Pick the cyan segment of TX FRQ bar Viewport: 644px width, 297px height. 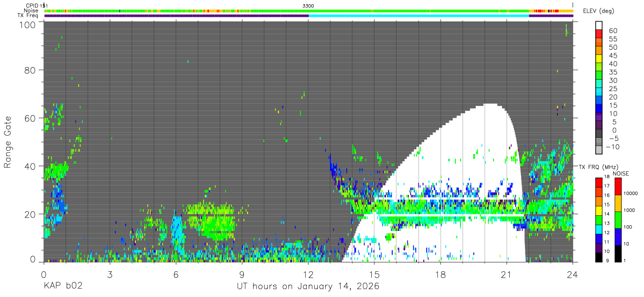(600, 228)
